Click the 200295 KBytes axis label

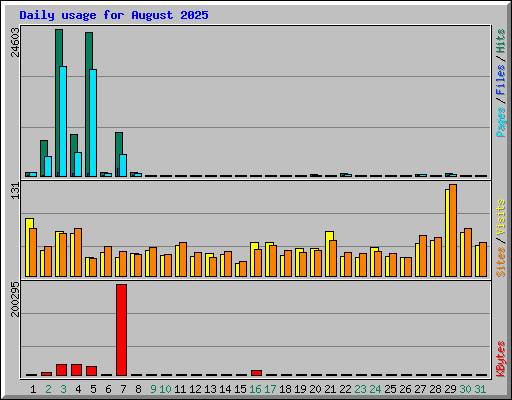(x=15, y=299)
